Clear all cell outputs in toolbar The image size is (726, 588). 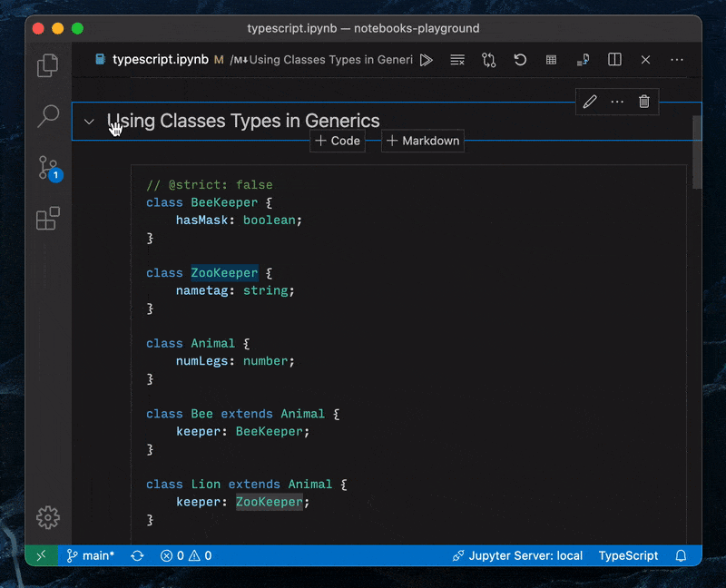tap(457, 60)
